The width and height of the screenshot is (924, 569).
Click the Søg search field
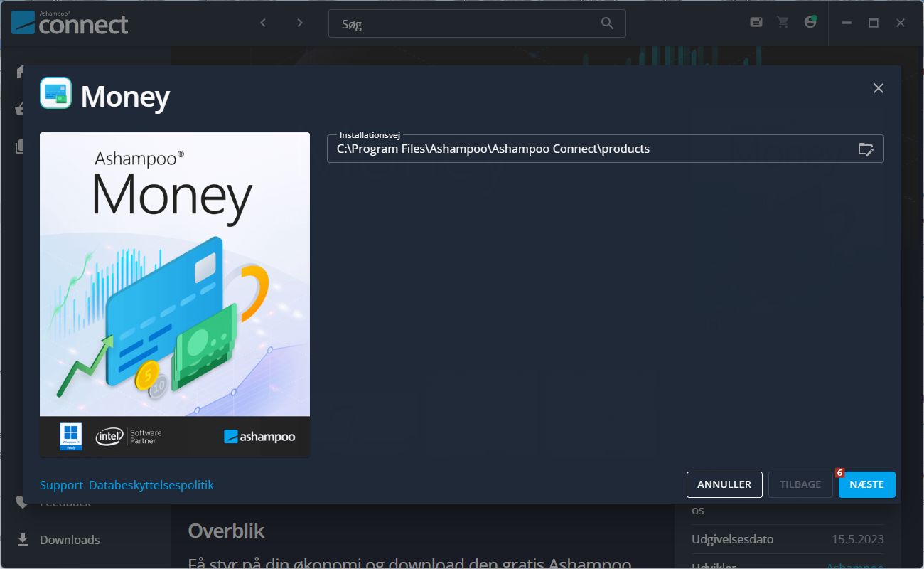pos(462,23)
